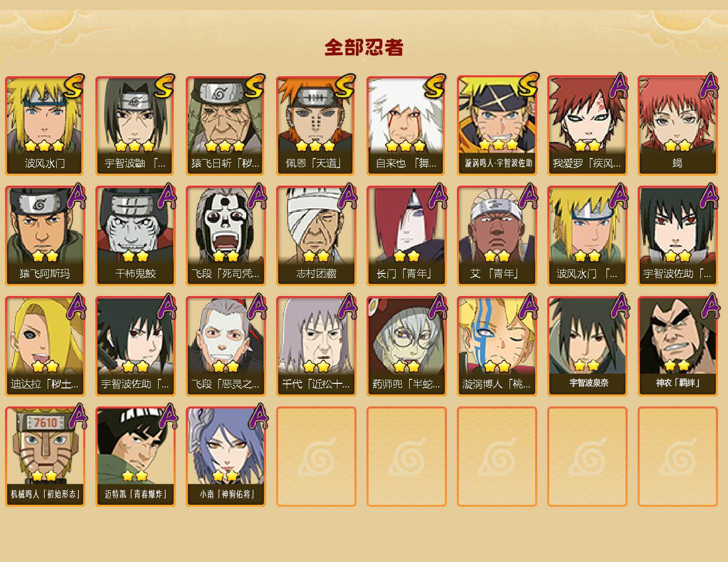Select the 波风水门 S-rank ninja card
728x562 pixels.
pos(45,125)
